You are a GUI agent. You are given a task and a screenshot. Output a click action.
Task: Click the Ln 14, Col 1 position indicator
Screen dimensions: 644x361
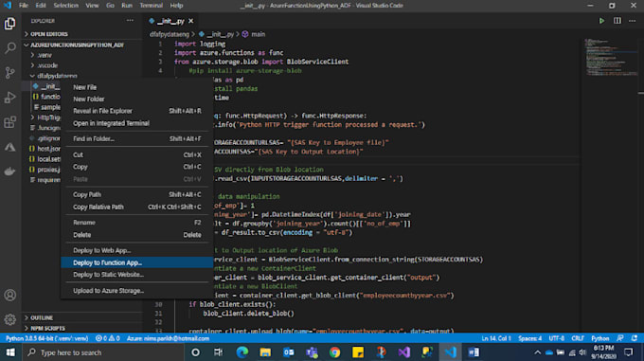[496, 338]
